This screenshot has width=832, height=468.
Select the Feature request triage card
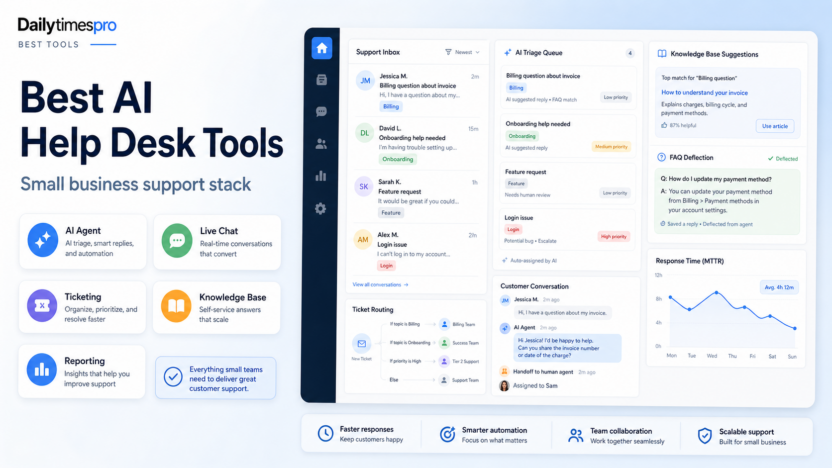568,183
